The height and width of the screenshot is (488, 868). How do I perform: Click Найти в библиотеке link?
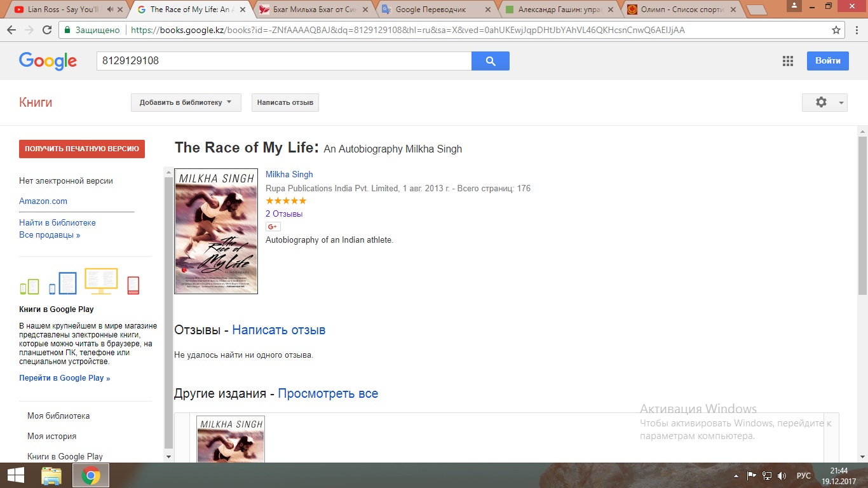57,222
